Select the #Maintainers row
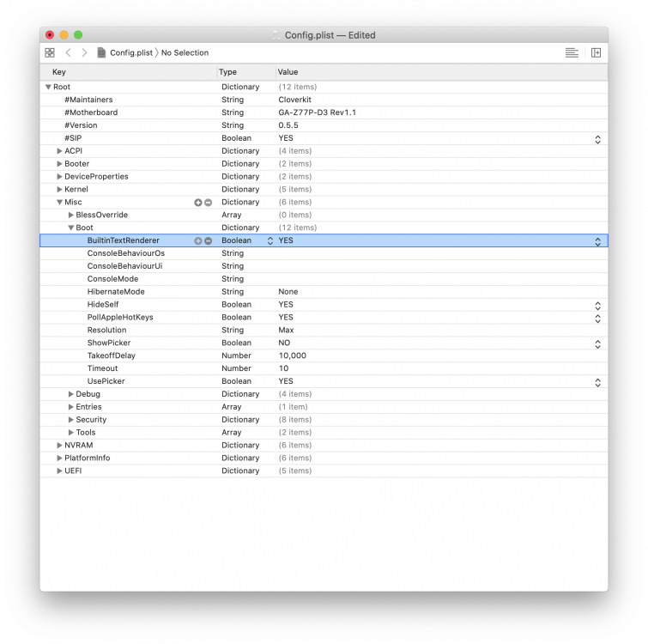Screen dimensions: 648x644 click(324, 100)
